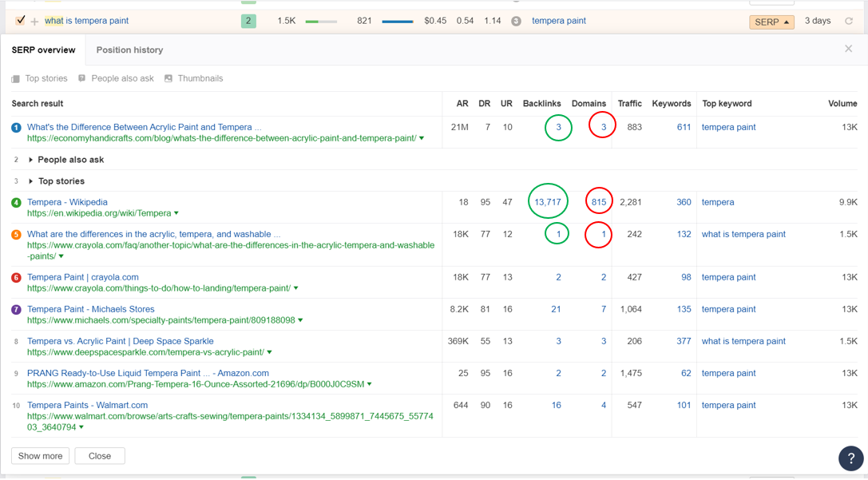
Task: Click the position 6 red badge
Action: coord(16,277)
